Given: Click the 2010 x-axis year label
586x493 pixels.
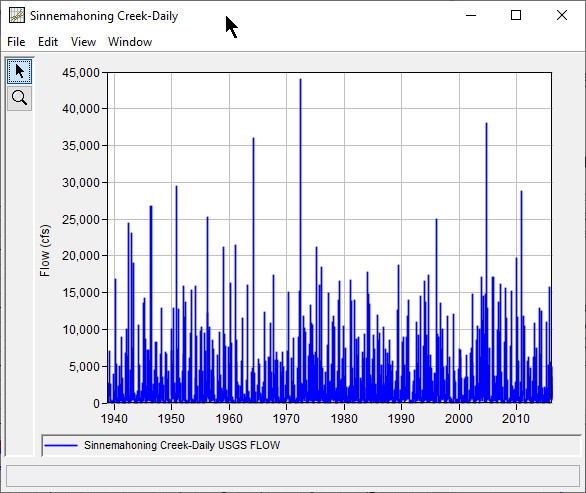Looking at the screenshot, I should (516, 419).
